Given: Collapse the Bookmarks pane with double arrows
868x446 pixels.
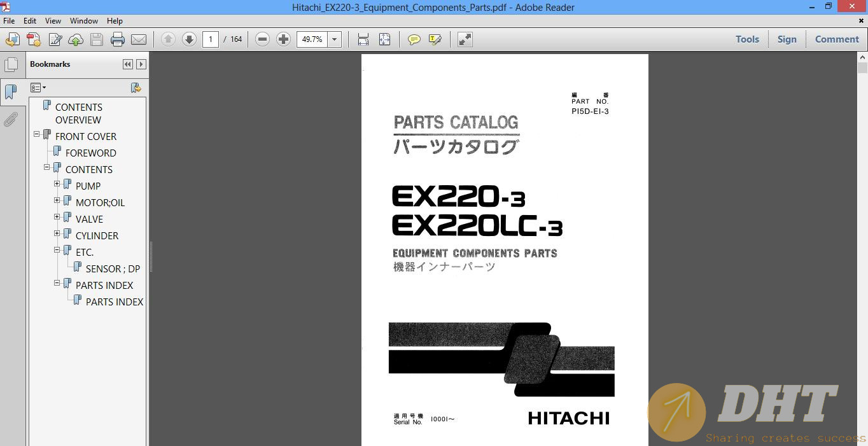Looking at the screenshot, I should pos(128,64).
